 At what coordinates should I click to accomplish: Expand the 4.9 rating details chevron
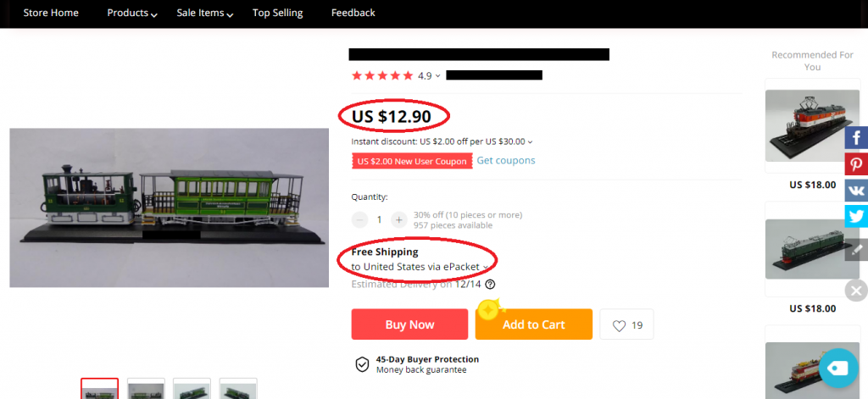click(x=437, y=76)
